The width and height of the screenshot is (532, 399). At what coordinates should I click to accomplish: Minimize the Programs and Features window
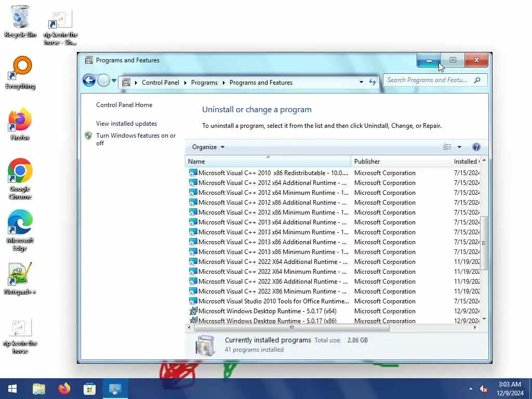pos(429,60)
